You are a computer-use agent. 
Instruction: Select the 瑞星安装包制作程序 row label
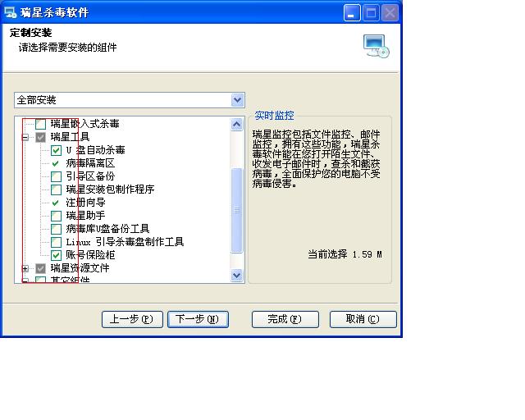point(110,189)
